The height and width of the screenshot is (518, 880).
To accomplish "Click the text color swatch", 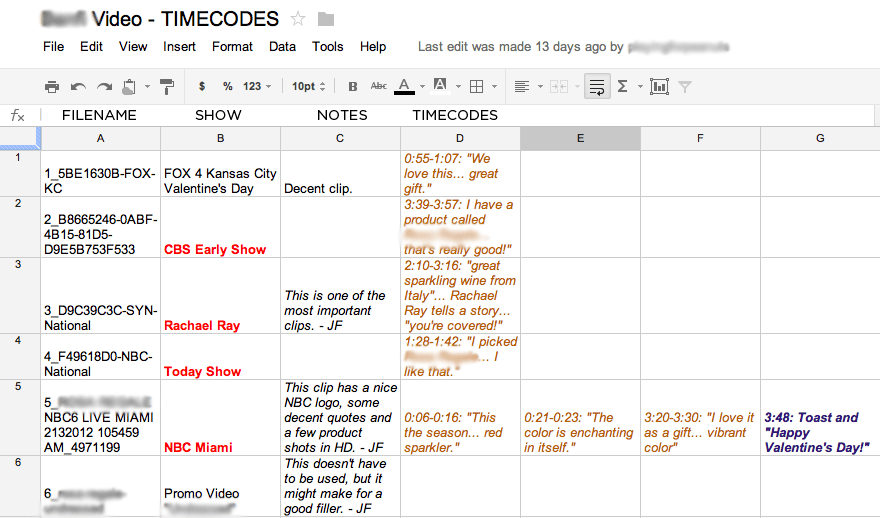I will (404, 87).
